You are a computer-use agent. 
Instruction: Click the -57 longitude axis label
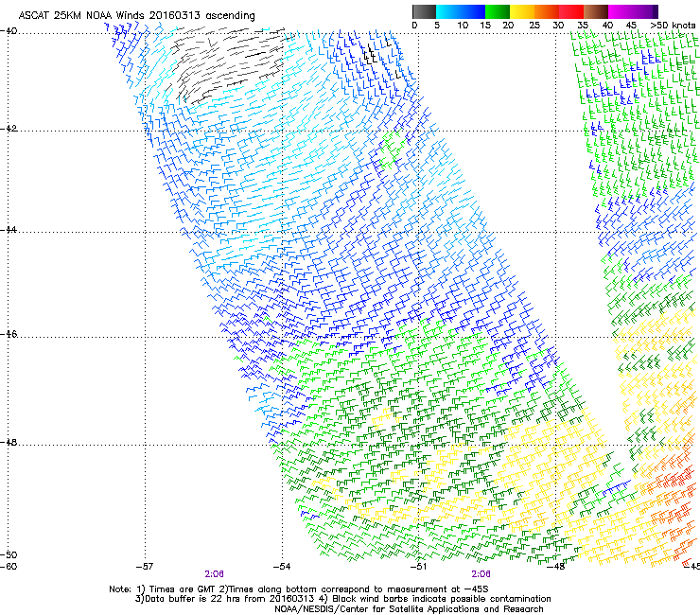(x=145, y=567)
